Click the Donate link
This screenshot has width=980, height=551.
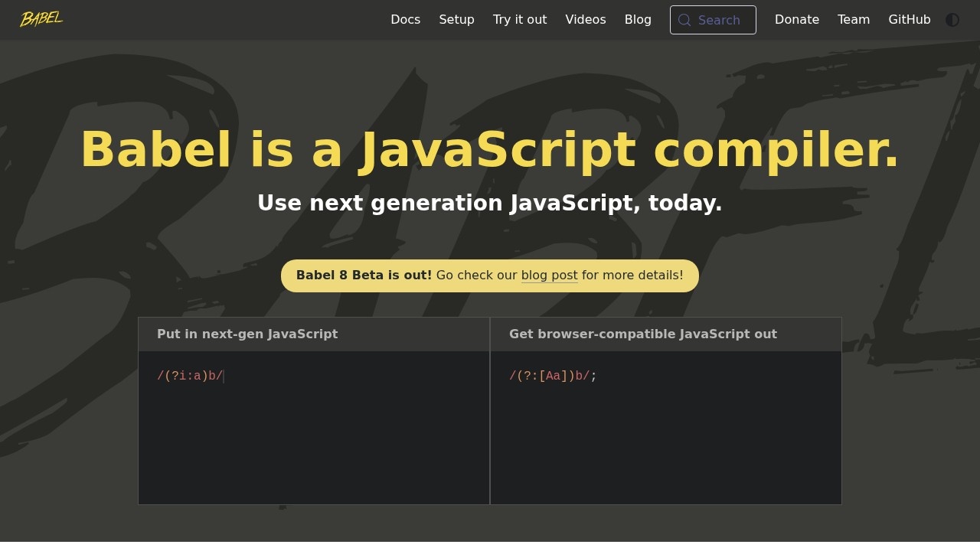click(796, 20)
